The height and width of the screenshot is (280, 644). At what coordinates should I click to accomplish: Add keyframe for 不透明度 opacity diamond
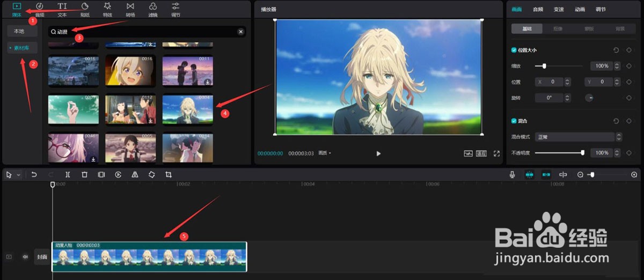[x=628, y=153]
